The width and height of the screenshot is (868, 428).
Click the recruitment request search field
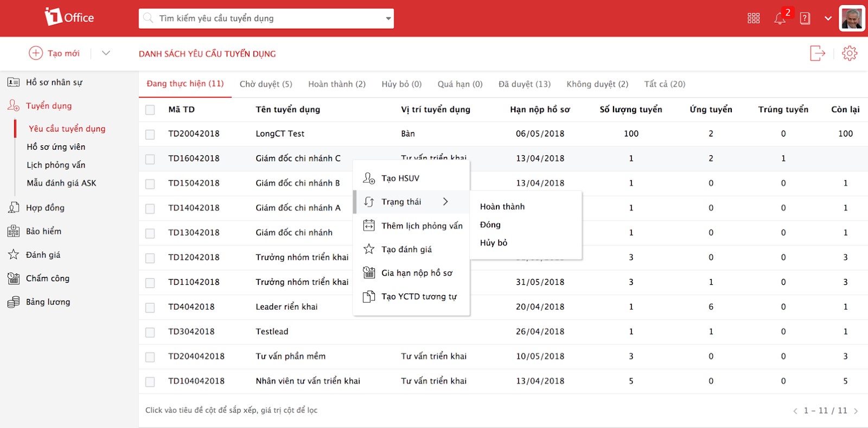click(x=266, y=18)
